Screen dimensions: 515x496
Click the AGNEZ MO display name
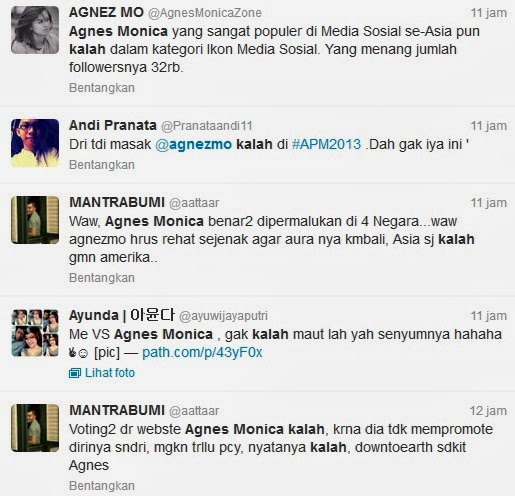[x=106, y=12]
